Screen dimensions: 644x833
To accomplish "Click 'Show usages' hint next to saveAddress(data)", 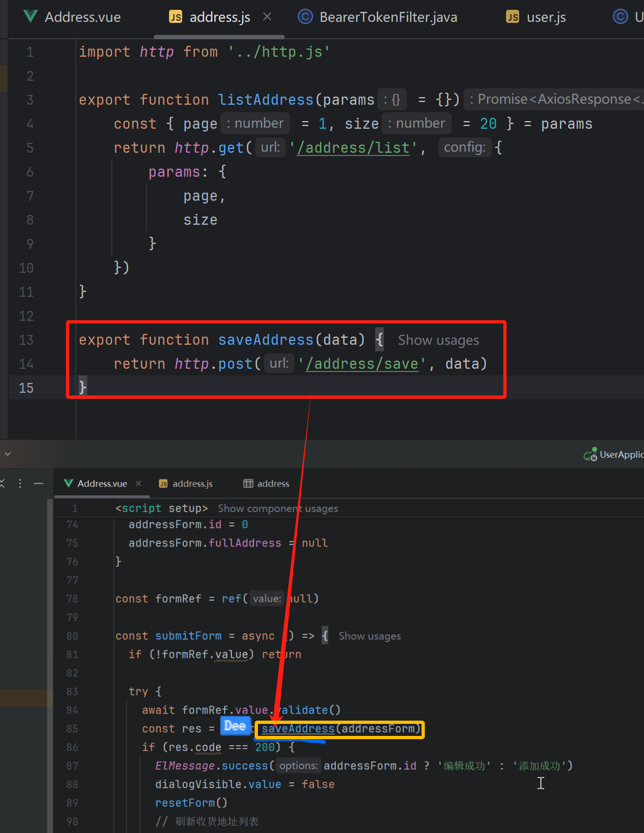I will point(438,340).
